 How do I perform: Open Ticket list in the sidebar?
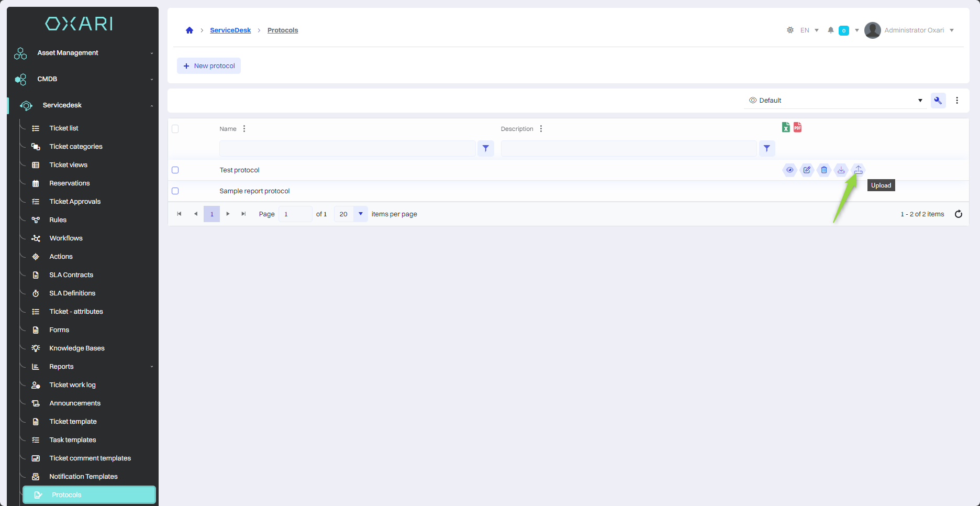[64, 128]
